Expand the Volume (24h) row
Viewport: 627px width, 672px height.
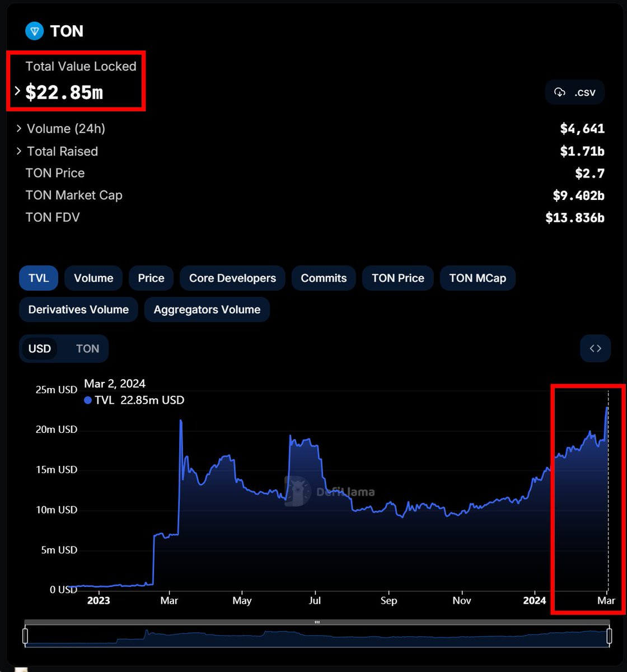[x=19, y=129]
